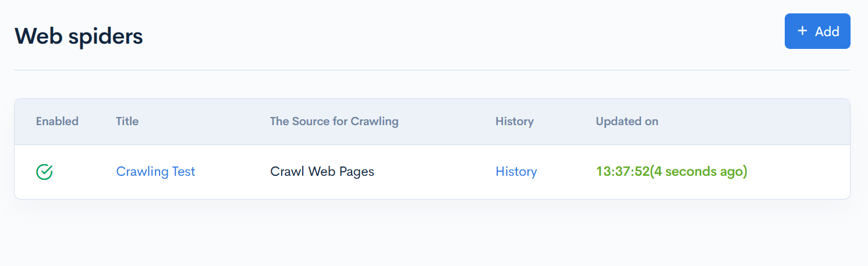Click the divider line below Web spiders
The image size is (868, 266).
coord(432,70)
